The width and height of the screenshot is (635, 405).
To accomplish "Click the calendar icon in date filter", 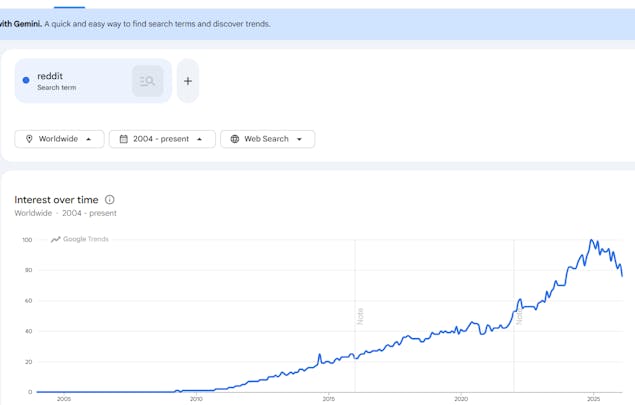I will 123,139.
